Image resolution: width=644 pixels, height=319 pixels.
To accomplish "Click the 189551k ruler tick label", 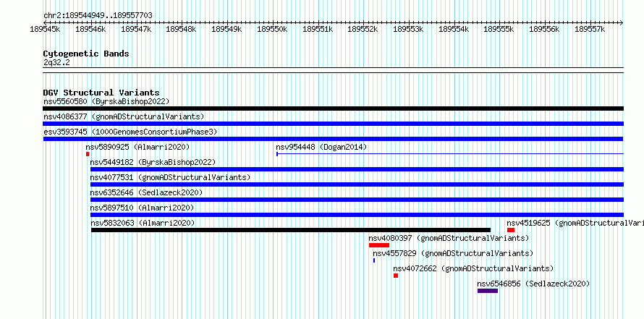I will coord(318,29).
